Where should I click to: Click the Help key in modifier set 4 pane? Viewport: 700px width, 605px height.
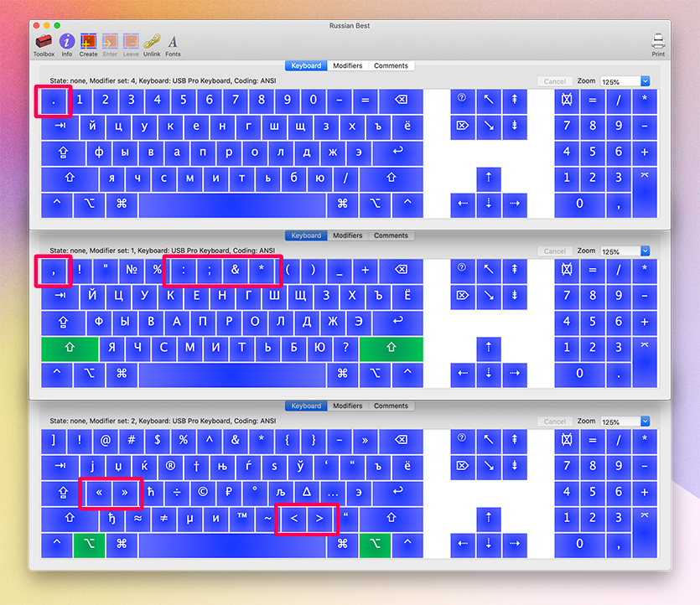[462, 101]
